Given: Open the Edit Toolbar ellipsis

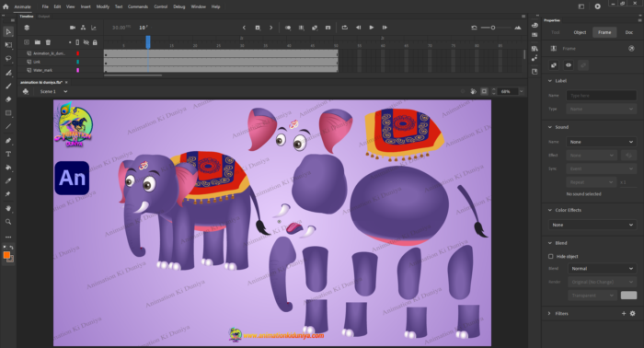Looking at the screenshot, I should tap(8, 238).
